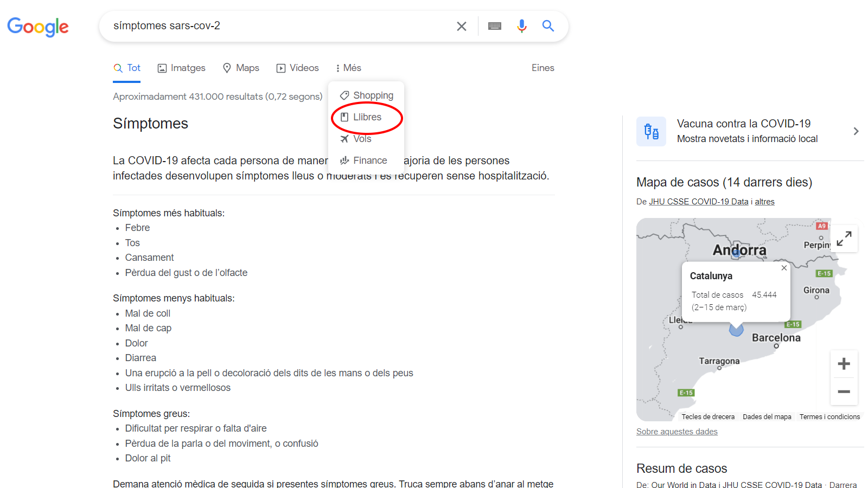Screen dimensions: 868x488
Task: Open the Eines search tools
Action: pyautogui.click(x=542, y=68)
